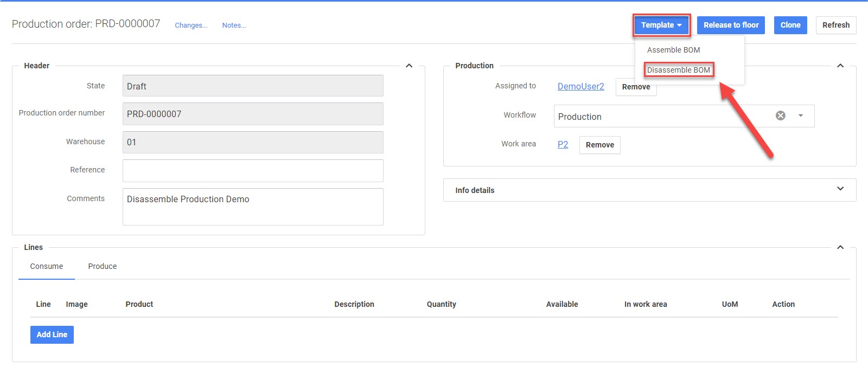Switch to the Produce tab

(x=102, y=266)
